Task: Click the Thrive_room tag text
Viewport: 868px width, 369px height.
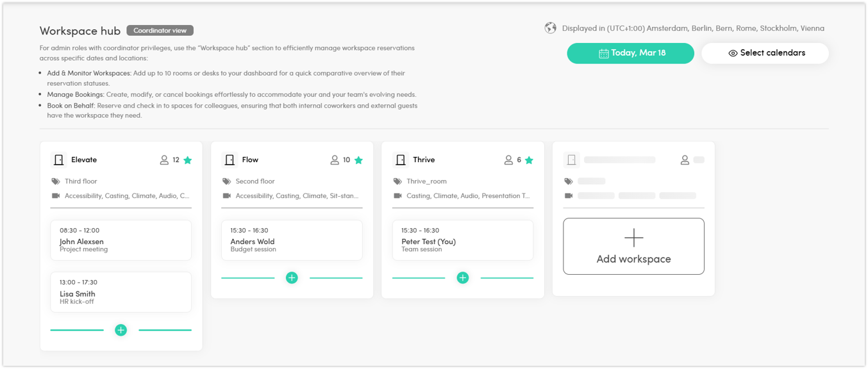Action: coord(426,181)
